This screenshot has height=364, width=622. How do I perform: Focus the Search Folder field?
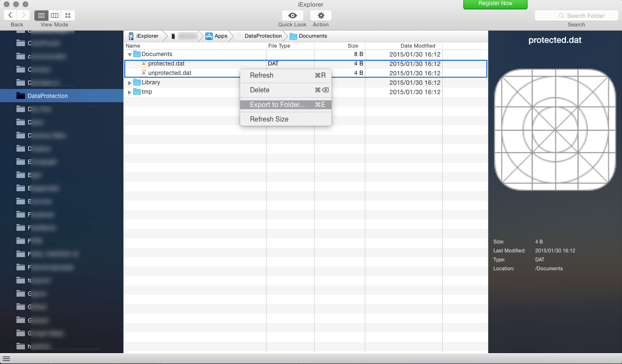tap(576, 16)
